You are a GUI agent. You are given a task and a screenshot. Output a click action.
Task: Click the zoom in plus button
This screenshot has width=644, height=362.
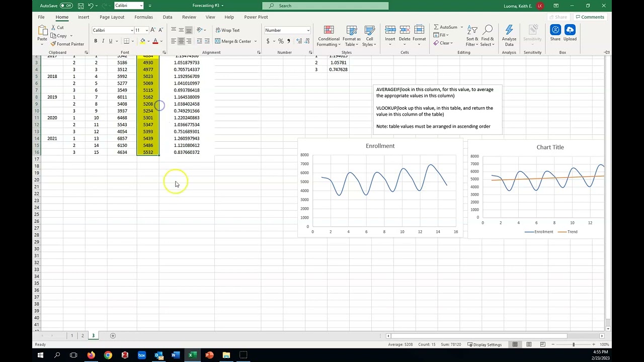click(x=594, y=344)
